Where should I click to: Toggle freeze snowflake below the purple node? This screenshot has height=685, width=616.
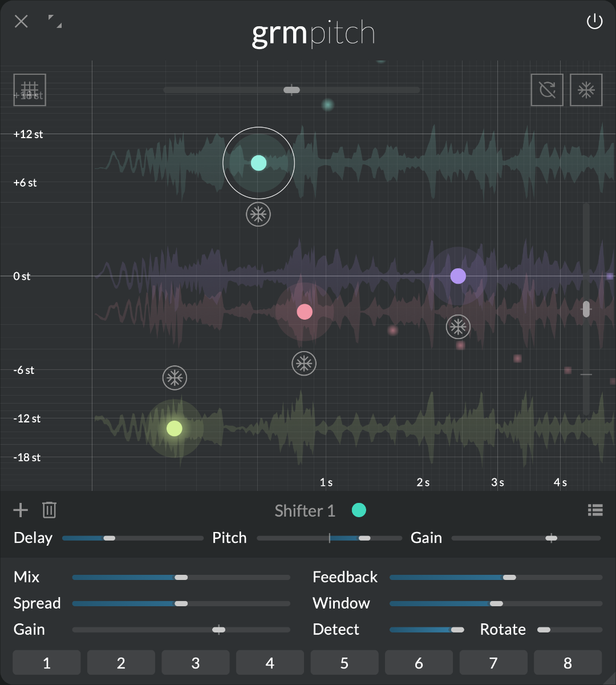pos(458,327)
